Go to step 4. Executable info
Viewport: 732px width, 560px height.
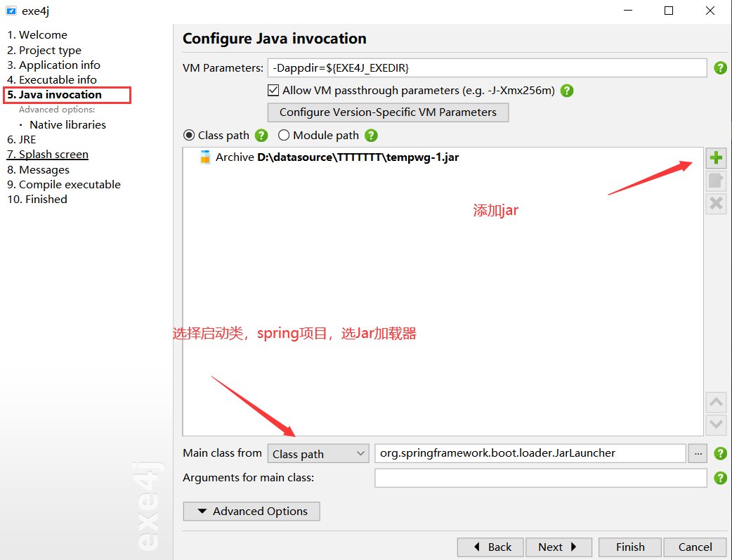52,80
